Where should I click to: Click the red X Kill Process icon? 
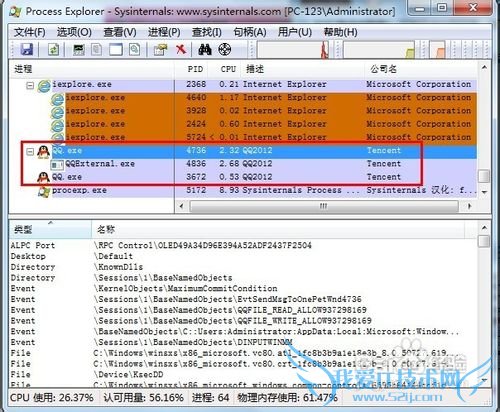click(181, 49)
